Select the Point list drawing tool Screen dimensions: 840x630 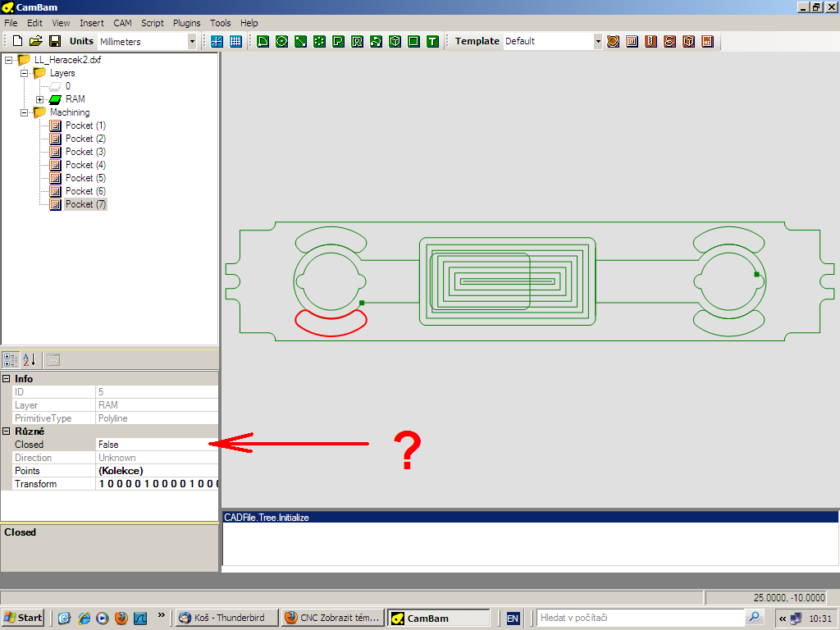[x=319, y=41]
